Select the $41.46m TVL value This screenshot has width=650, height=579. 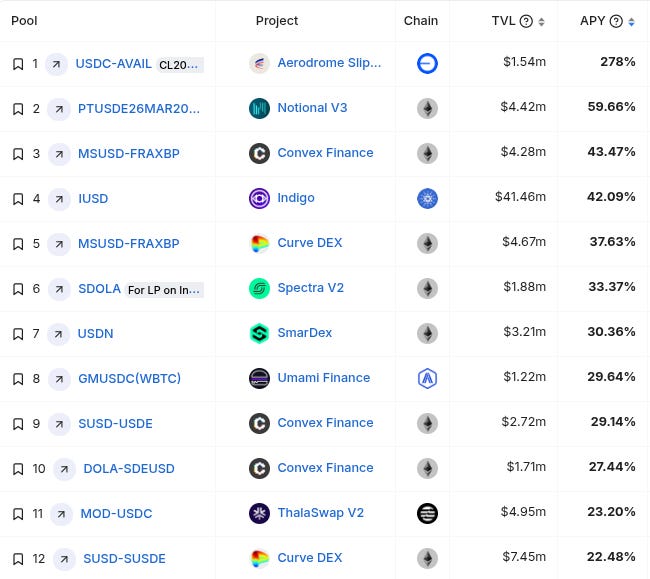click(520, 197)
